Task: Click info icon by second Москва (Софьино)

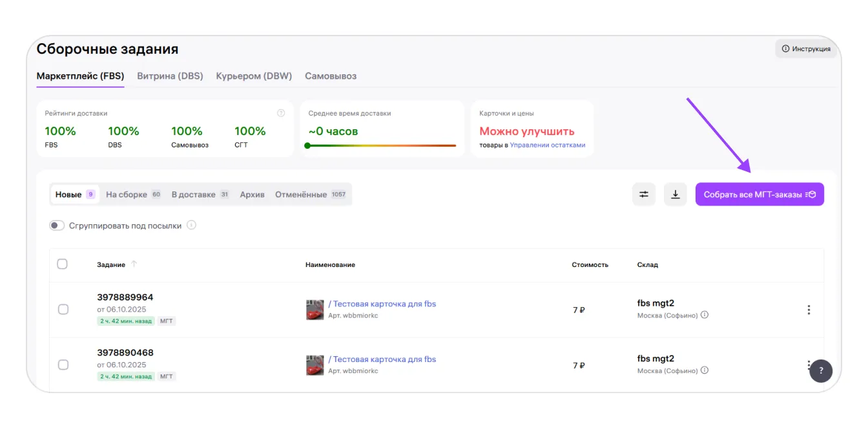Action: point(705,370)
